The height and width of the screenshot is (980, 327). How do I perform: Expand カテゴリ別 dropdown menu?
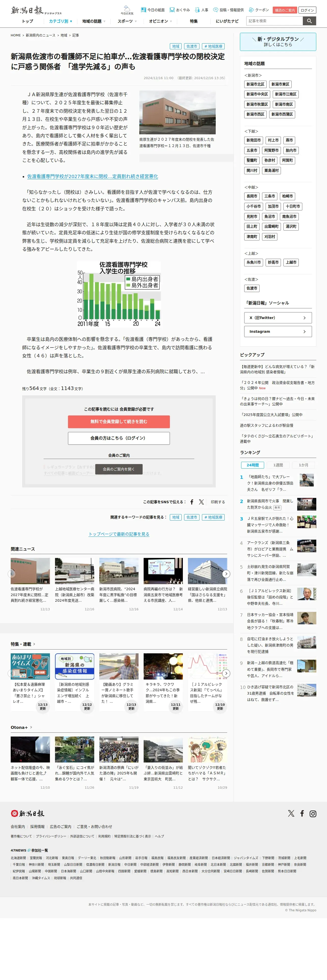[61, 21]
